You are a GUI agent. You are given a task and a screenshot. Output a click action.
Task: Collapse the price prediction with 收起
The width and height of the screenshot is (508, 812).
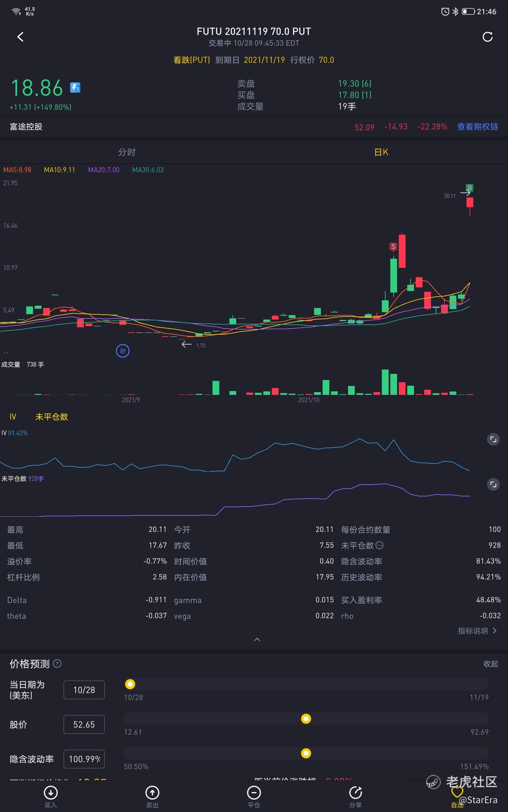pyautogui.click(x=491, y=663)
